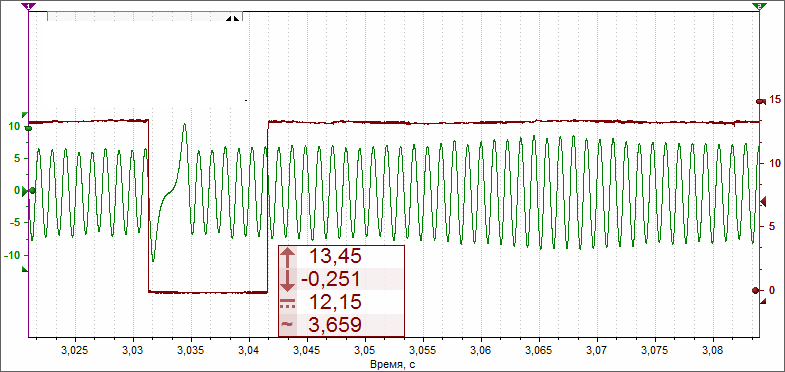Select the AC reading 3,659
Viewport: 785px width, 372px height.
[334, 325]
